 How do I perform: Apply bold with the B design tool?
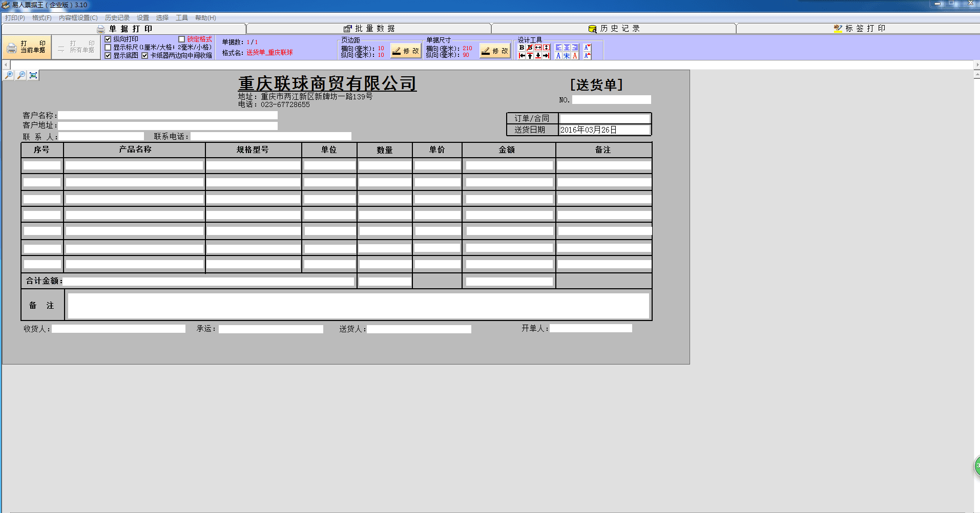(522, 48)
